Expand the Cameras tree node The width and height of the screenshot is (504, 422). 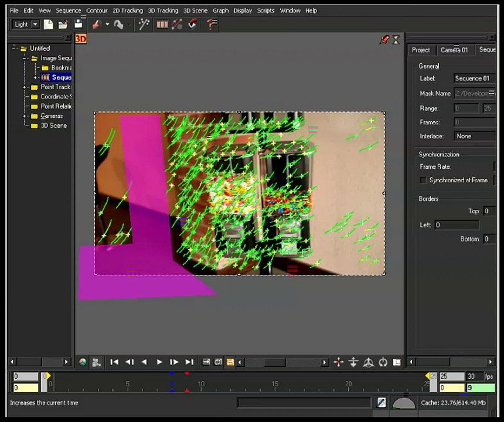tap(25, 116)
